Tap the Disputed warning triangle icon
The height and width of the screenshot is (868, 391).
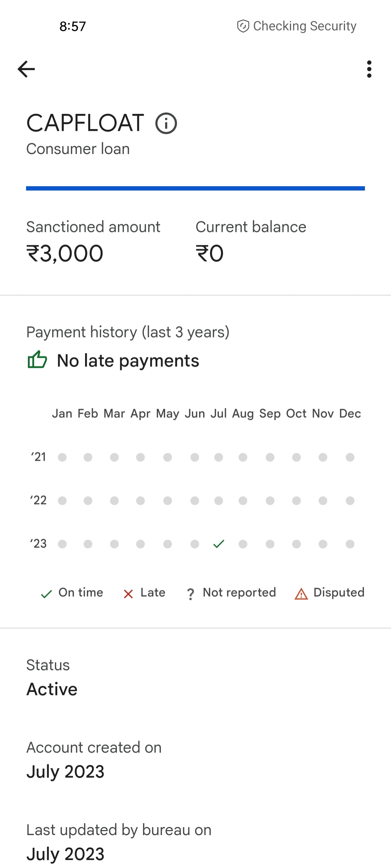pos(301,594)
